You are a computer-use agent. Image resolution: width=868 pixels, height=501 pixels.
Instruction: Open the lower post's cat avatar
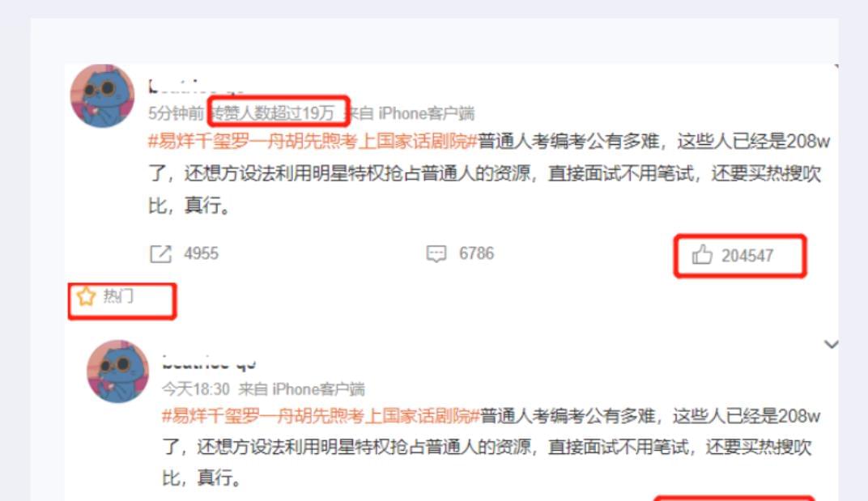[118, 371]
